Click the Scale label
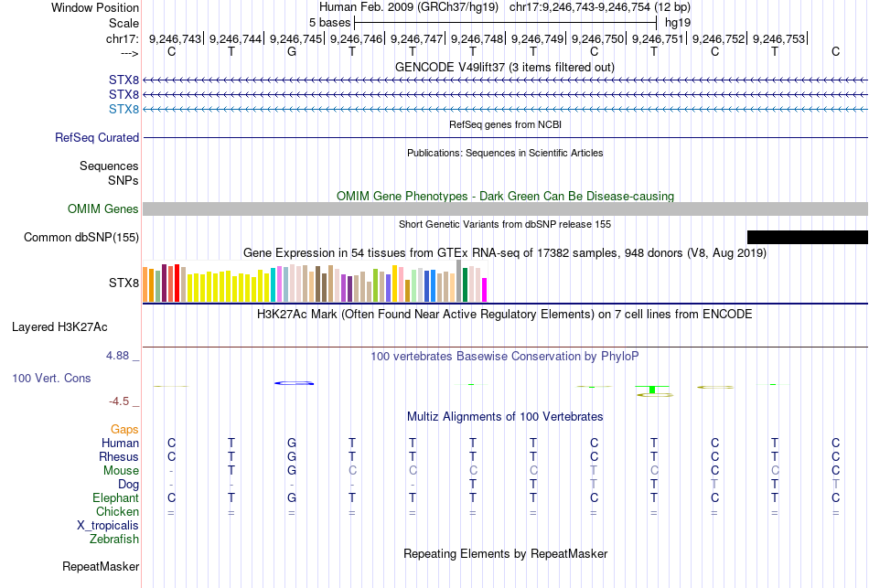Image resolution: width=869 pixels, height=588 pixels. coord(123,23)
